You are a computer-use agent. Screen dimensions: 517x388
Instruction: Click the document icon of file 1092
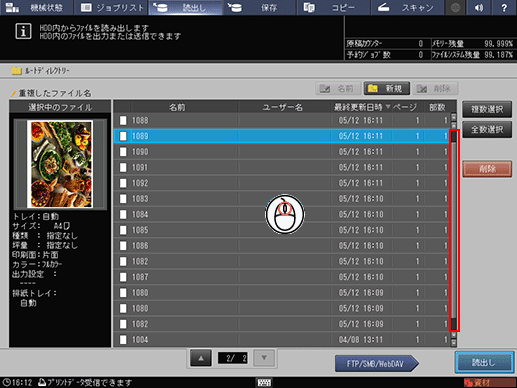(x=123, y=183)
